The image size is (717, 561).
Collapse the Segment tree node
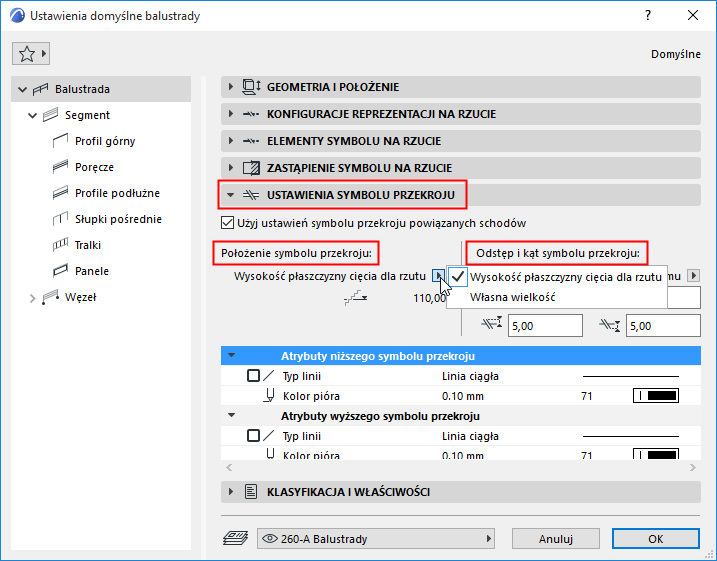tap(32, 115)
